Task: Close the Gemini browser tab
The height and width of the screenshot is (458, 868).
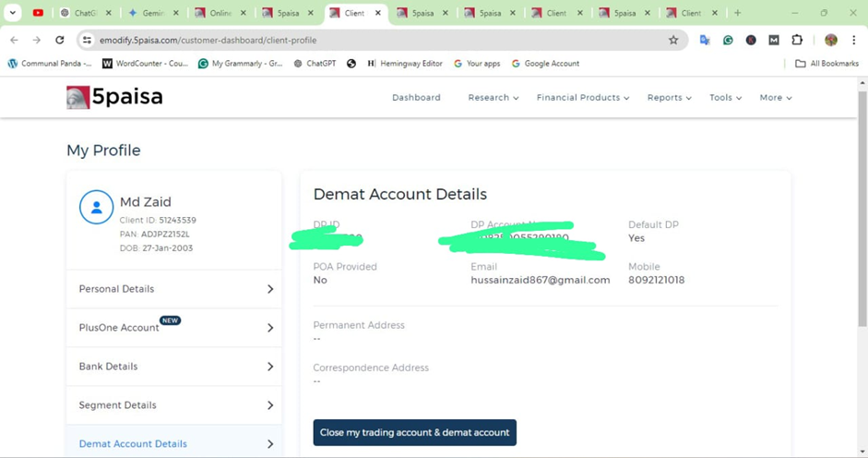Action: coord(175,13)
